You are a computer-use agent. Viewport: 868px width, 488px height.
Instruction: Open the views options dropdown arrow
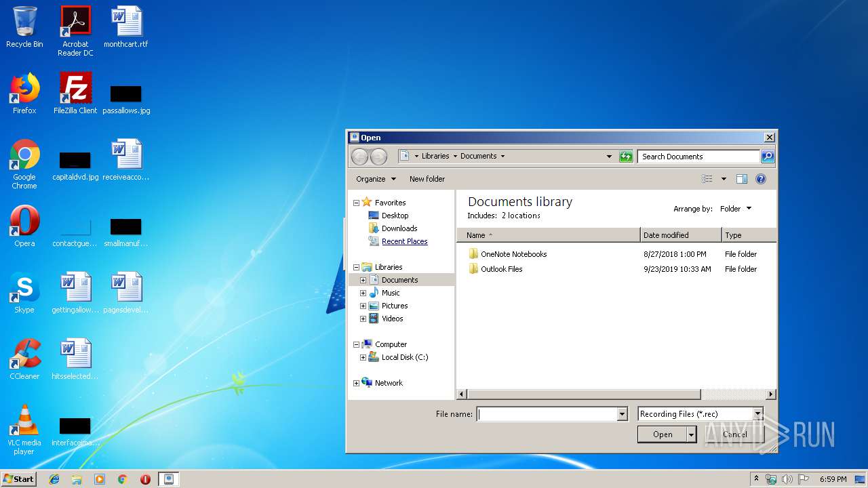click(x=724, y=179)
